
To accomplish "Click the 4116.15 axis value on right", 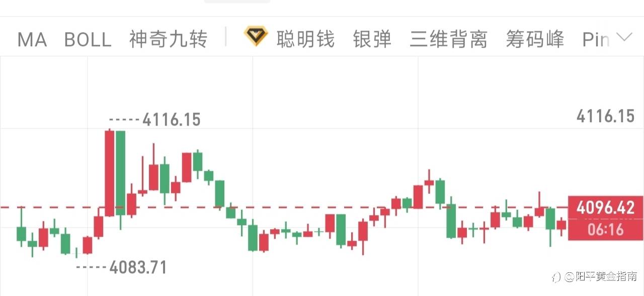I will 606,117.
